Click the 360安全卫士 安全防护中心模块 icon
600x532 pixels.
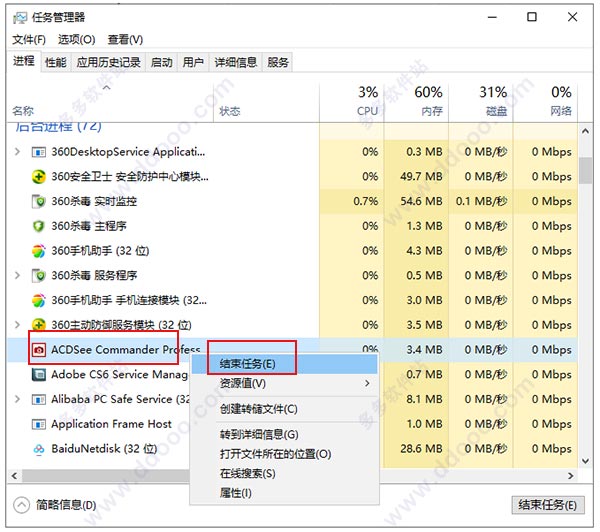(x=39, y=177)
